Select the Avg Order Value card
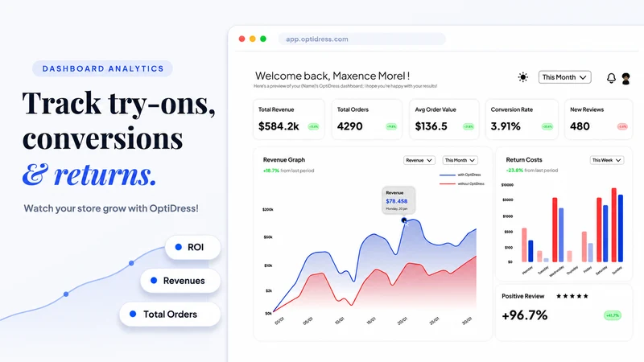Image resolution: width=644 pixels, height=362 pixels. [444, 119]
